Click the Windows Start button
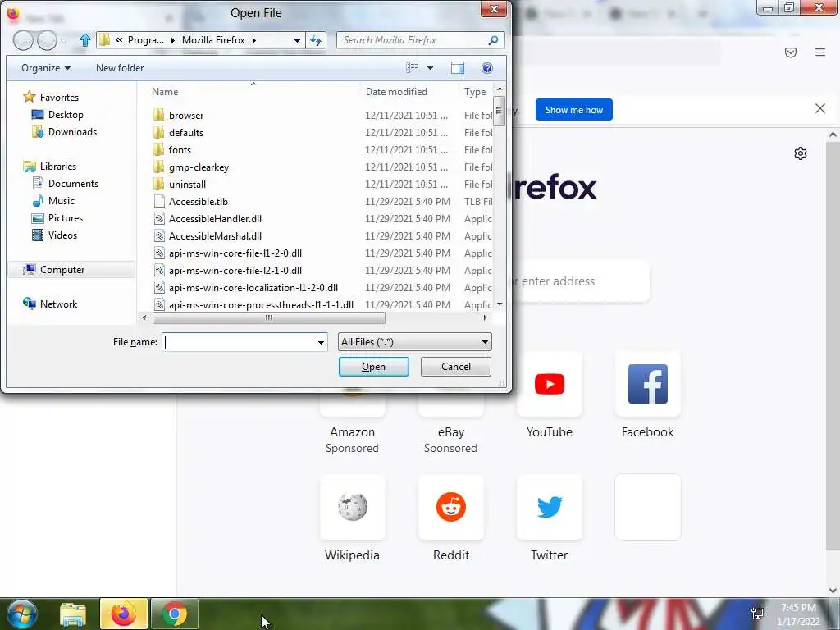This screenshot has width=840, height=630. click(21, 614)
